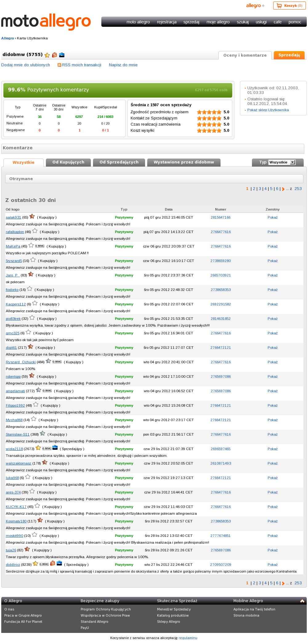Switch to the 'Oceny i komentarze' tab
Viewport: 308px width, 644px height.
pos(245,55)
